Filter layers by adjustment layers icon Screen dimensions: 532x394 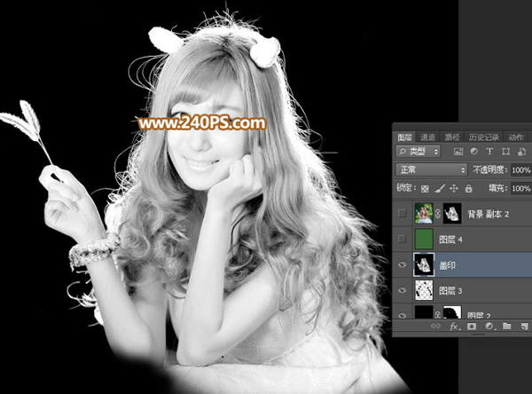pyautogui.click(x=474, y=152)
